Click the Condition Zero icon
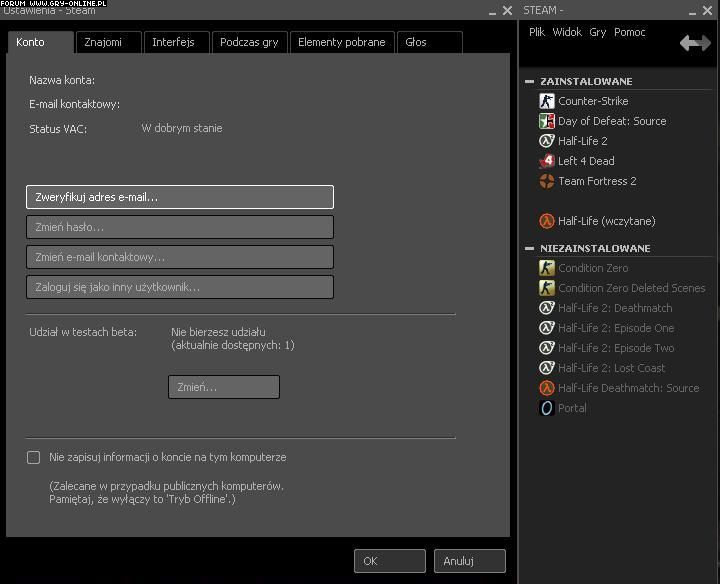This screenshot has height=584, width=720. (546, 268)
